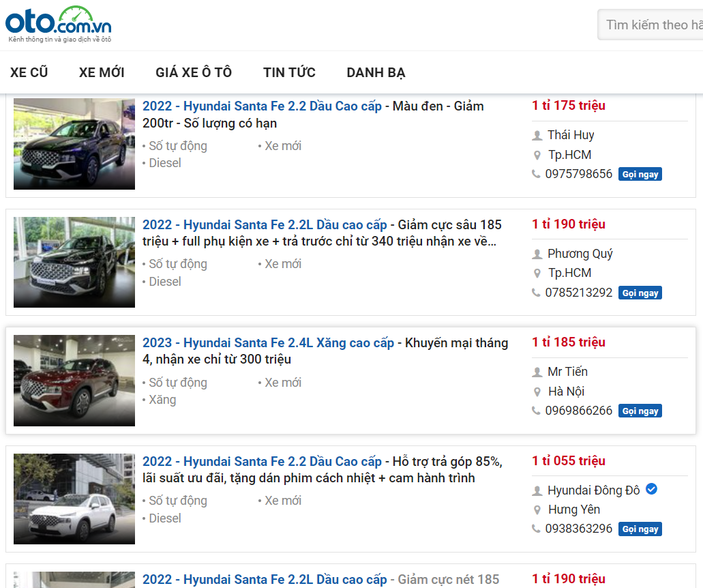Click the phone icon next to 0785213292
703x588 pixels.
537,293
